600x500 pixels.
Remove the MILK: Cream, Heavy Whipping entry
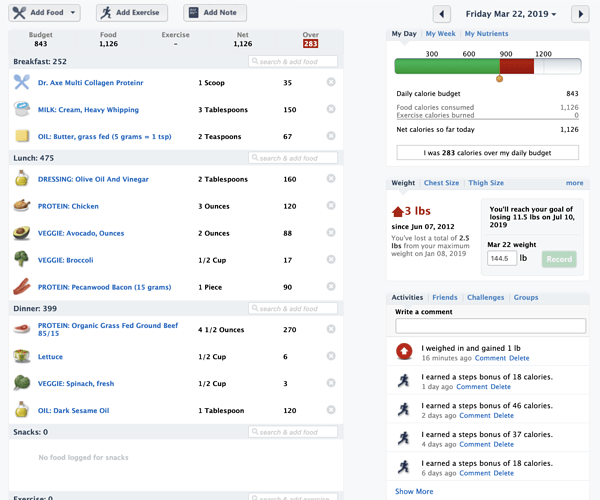[331, 109]
